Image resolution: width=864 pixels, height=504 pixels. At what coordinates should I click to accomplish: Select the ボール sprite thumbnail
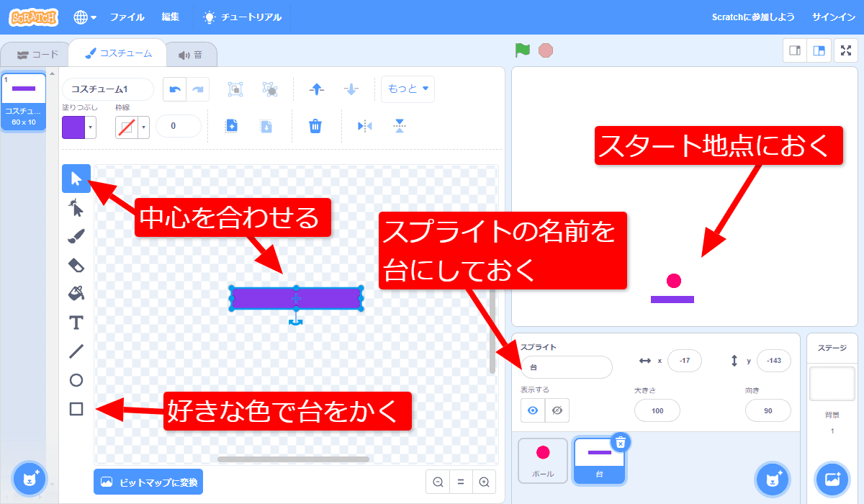(x=542, y=460)
